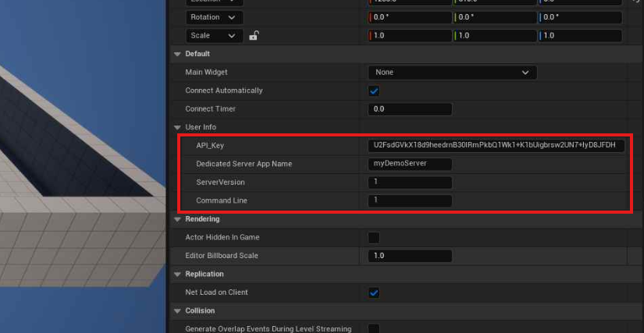Open the Main Widget dropdown
The image size is (644, 333).
(x=452, y=73)
